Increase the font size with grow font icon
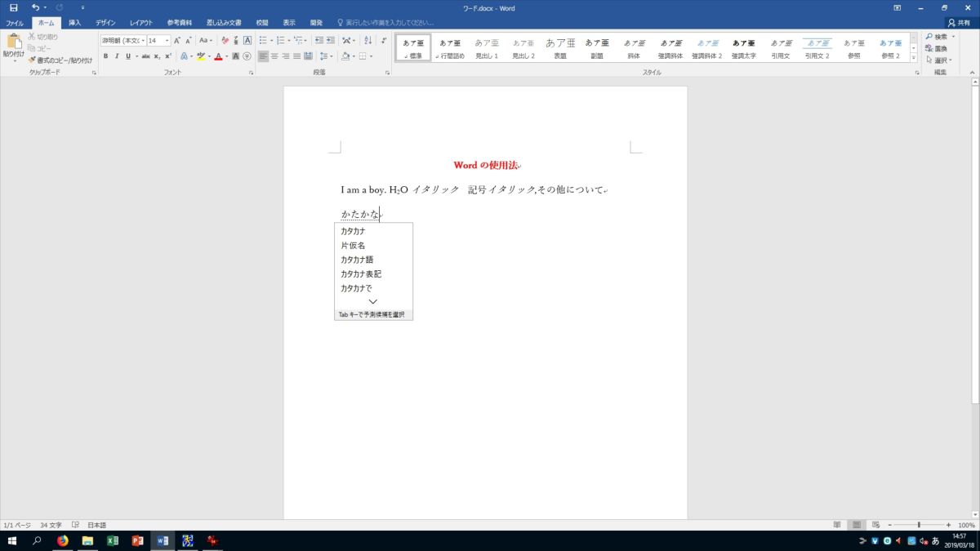980x551 pixels. tap(177, 40)
